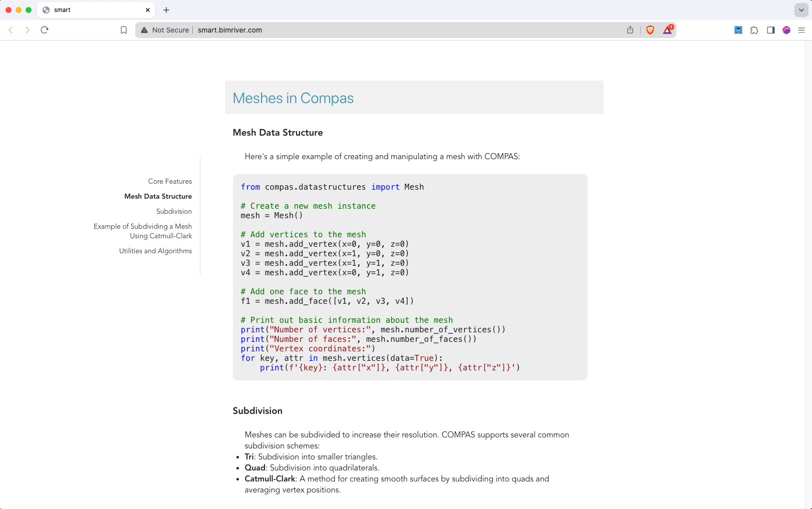This screenshot has width=812, height=509.
Task: Click the Subdivision section heading
Action: tap(257, 411)
